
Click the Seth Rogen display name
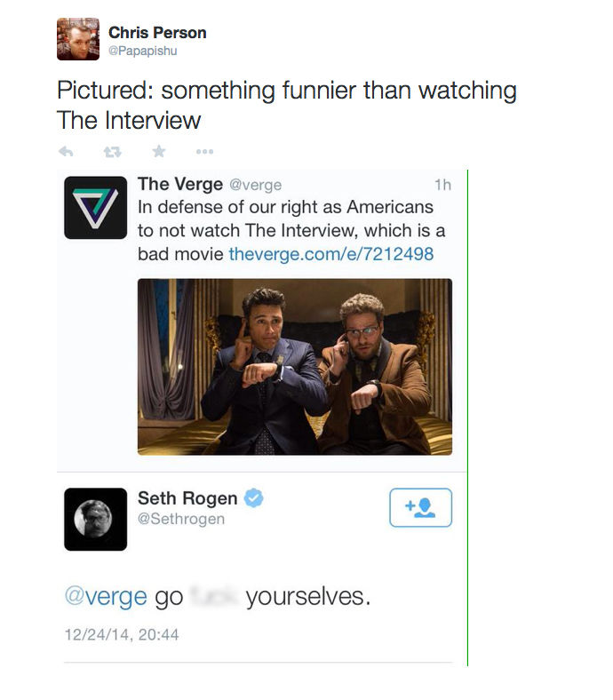coord(187,498)
